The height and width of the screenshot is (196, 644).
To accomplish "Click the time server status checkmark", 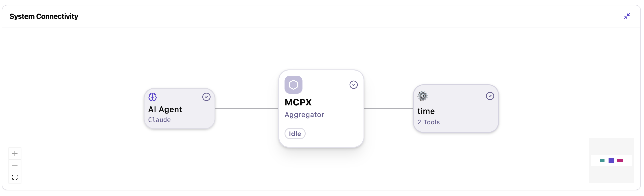I will [x=490, y=96].
